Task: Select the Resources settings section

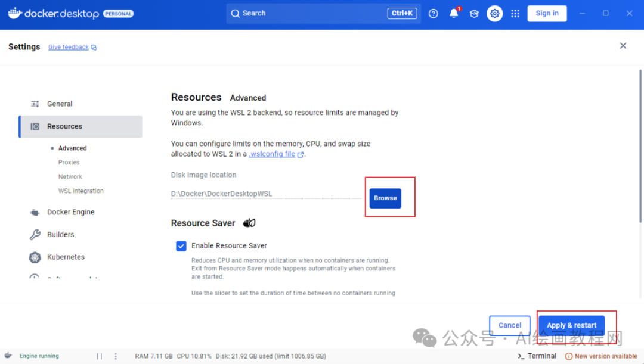Action: (x=80, y=126)
